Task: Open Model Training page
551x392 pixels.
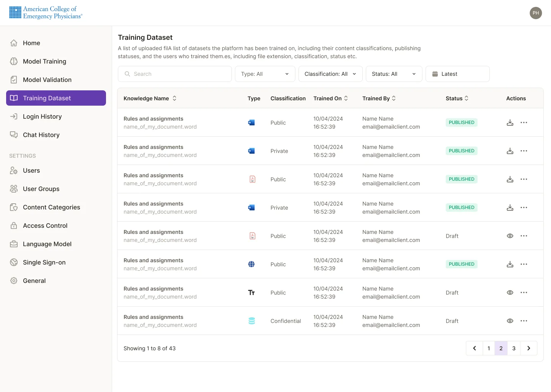Action: pyautogui.click(x=56, y=61)
